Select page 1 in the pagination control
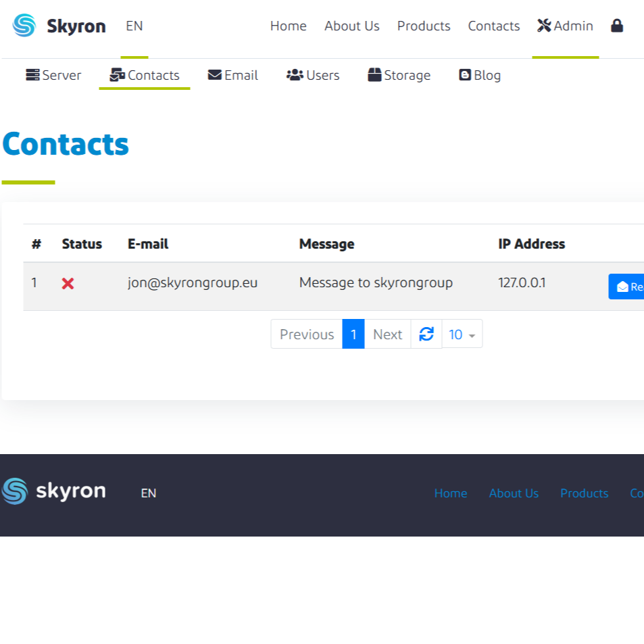Viewport: 644px width, 644px height. click(353, 334)
